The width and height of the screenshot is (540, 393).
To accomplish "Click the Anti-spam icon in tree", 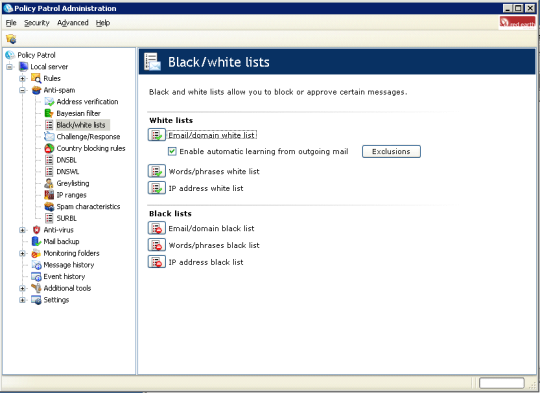I will click(x=36, y=90).
